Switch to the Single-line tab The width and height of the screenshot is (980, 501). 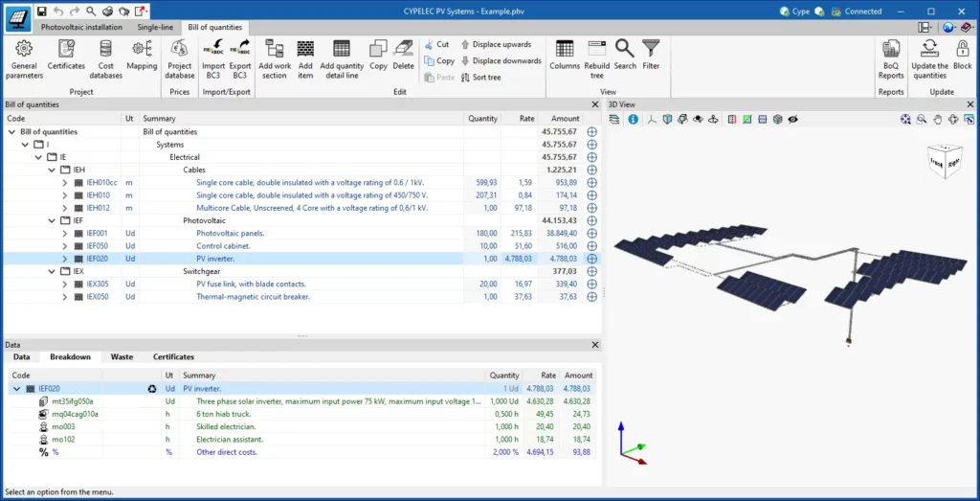pyautogui.click(x=155, y=28)
